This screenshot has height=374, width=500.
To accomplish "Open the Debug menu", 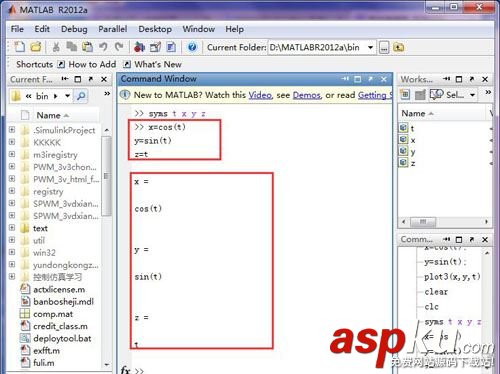I will tap(74, 29).
